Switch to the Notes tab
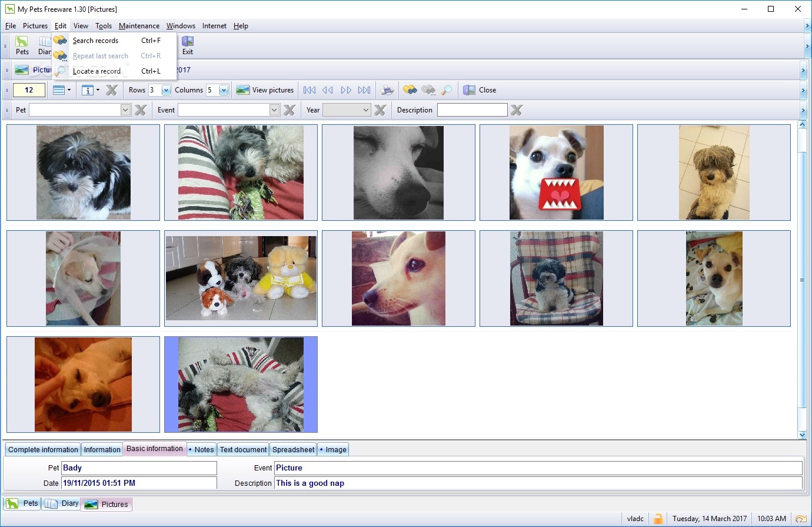 point(201,449)
